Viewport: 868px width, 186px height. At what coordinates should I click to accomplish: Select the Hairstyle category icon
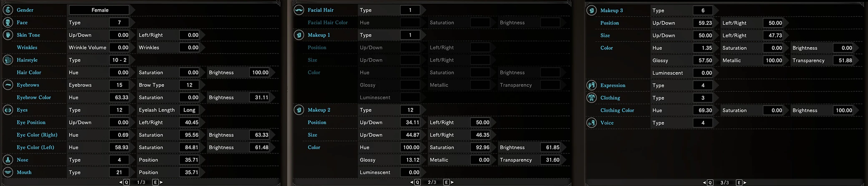coord(8,60)
